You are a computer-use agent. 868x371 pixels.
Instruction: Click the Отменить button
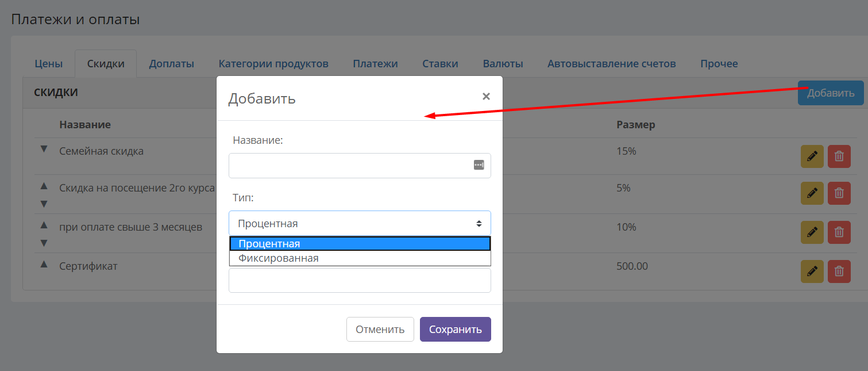pos(380,330)
